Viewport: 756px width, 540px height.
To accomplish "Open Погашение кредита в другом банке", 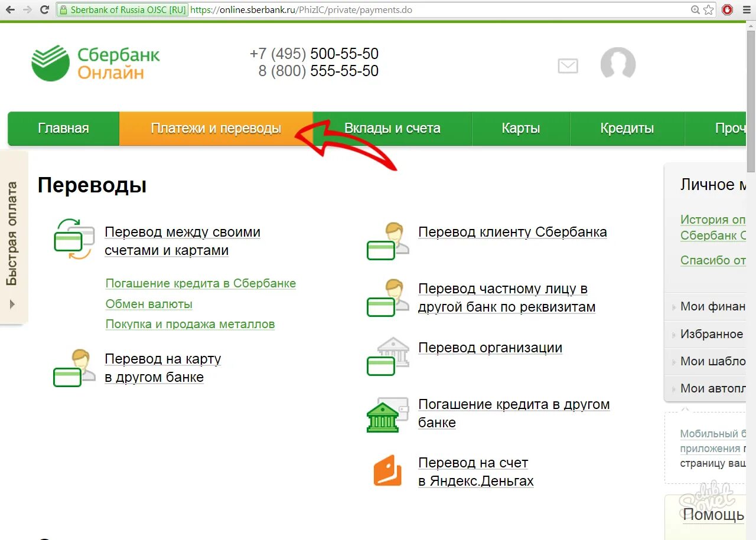I will 514,413.
